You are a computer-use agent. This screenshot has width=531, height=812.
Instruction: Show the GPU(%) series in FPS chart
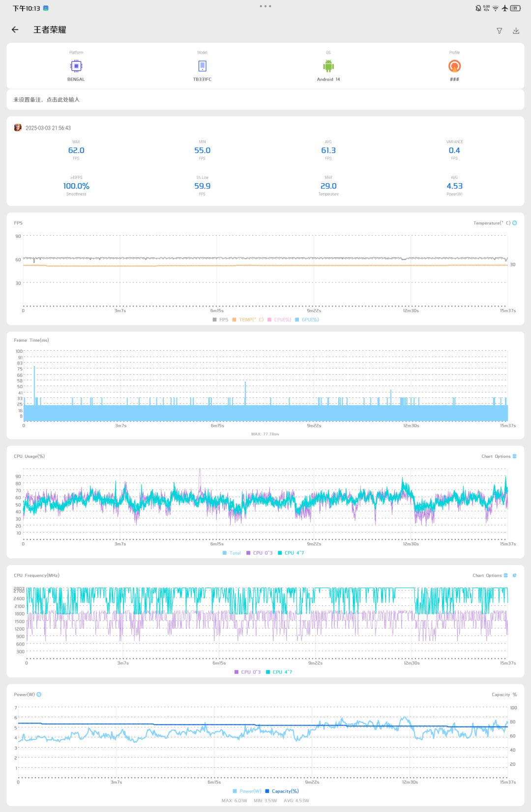(x=307, y=320)
